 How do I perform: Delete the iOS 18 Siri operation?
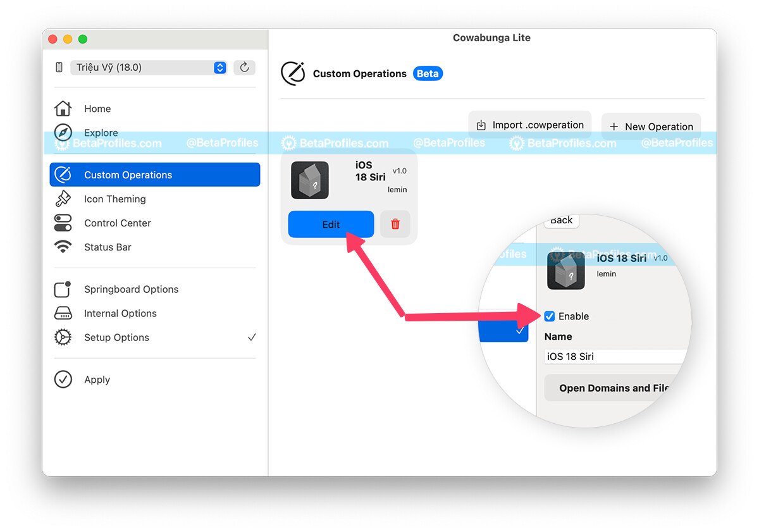coord(395,224)
